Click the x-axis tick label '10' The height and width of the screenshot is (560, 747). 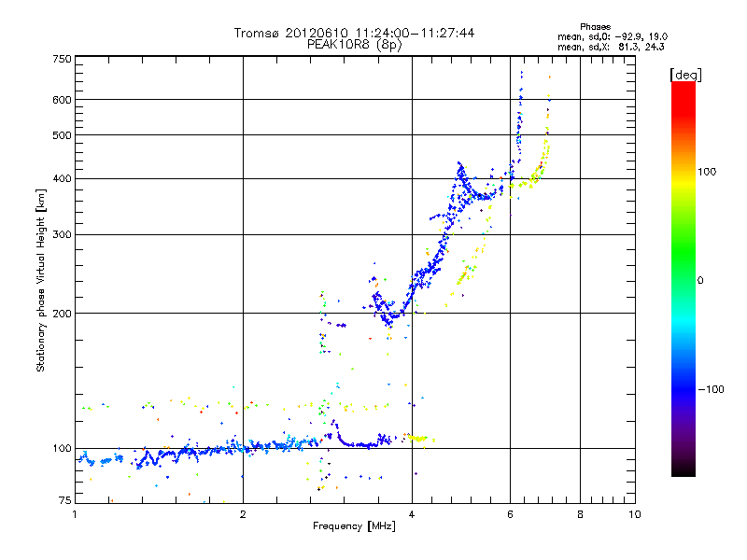pos(635,515)
